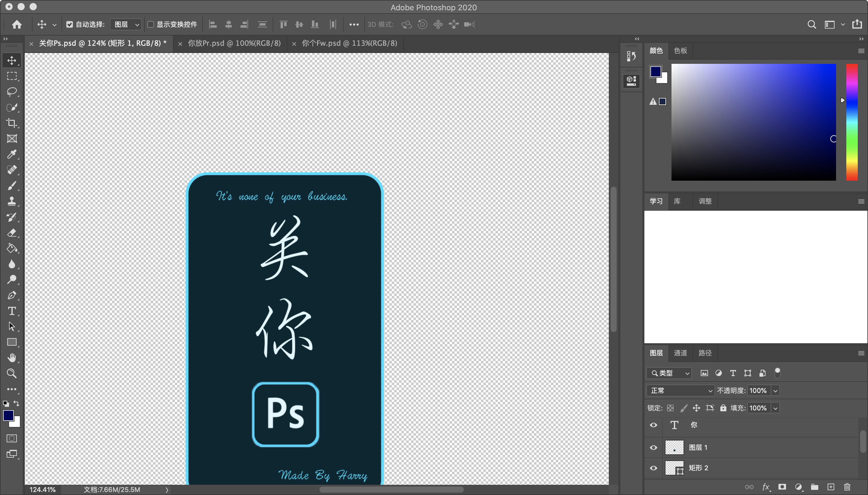
Task: Select the Eraser tool
Action: point(12,233)
